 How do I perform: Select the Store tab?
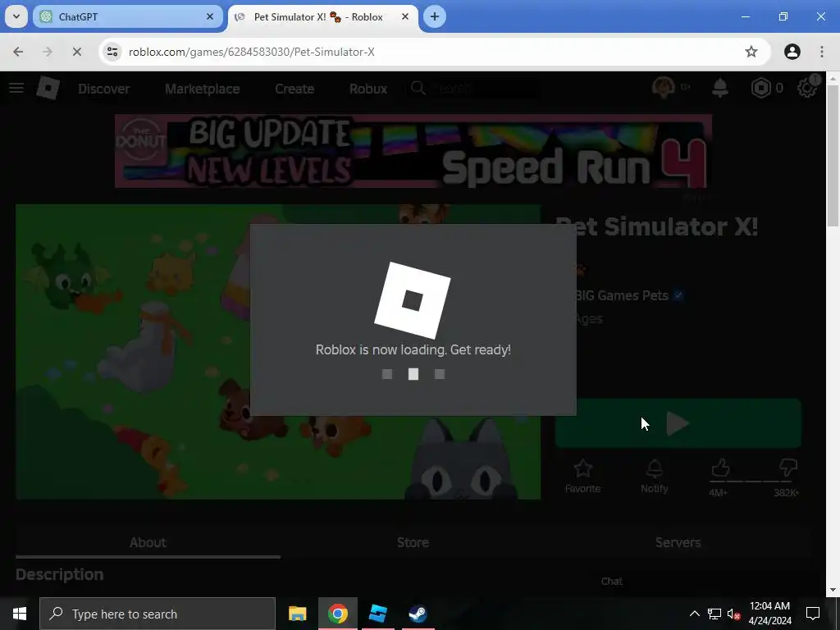coord(413,543)
